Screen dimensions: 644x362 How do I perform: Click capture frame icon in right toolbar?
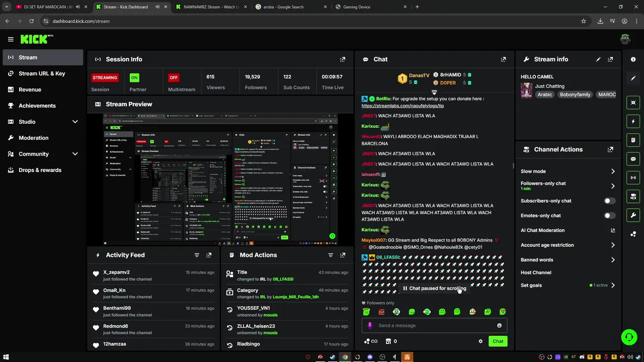(633, 103)
